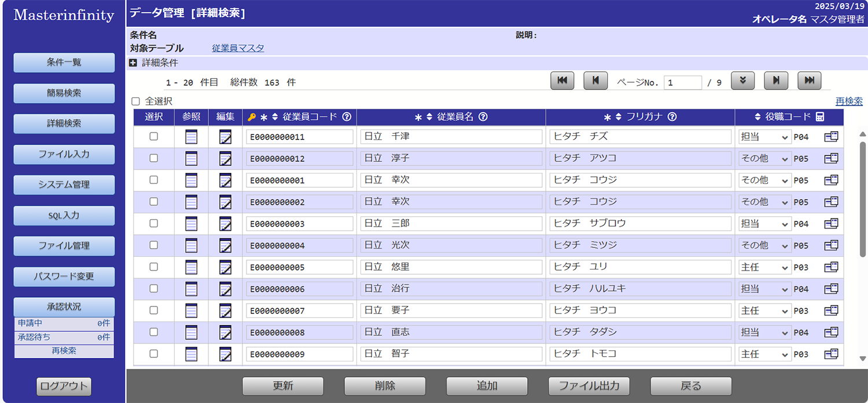Open 役職 dropdown for E0000000011

764,137
